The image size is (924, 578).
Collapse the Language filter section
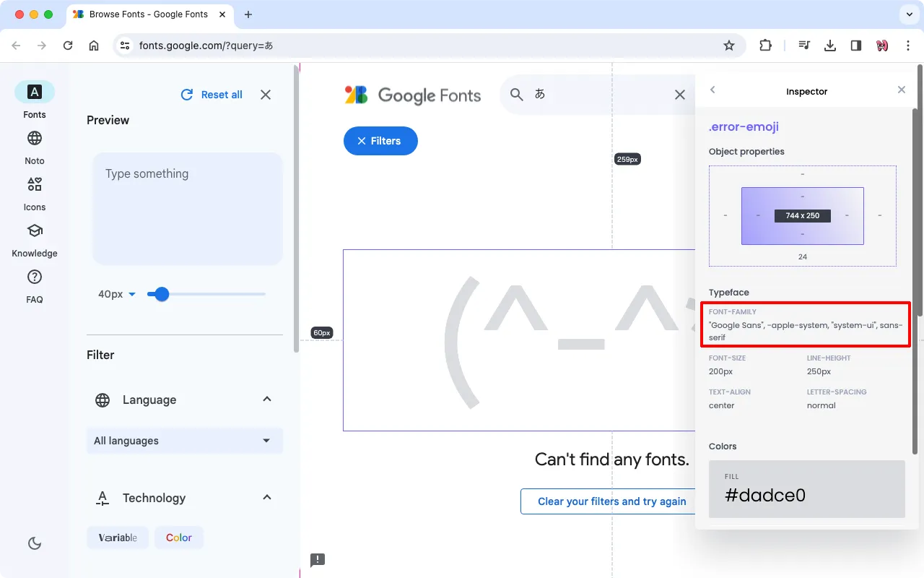tap(266, 400)
